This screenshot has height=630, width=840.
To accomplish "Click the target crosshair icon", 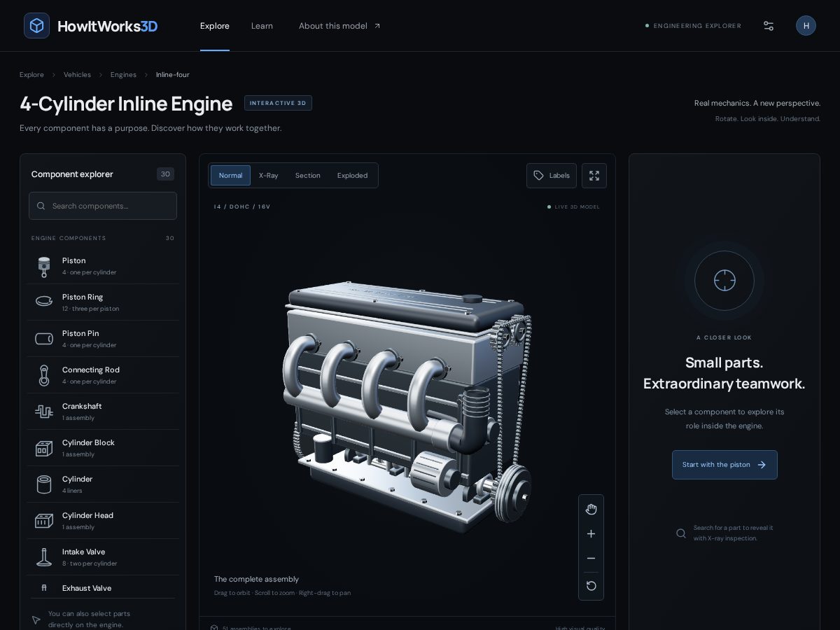I will (x=724, y=281).
